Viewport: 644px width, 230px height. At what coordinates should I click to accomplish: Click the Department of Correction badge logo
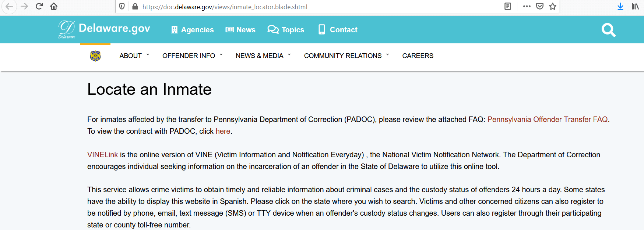pos(95,56)
